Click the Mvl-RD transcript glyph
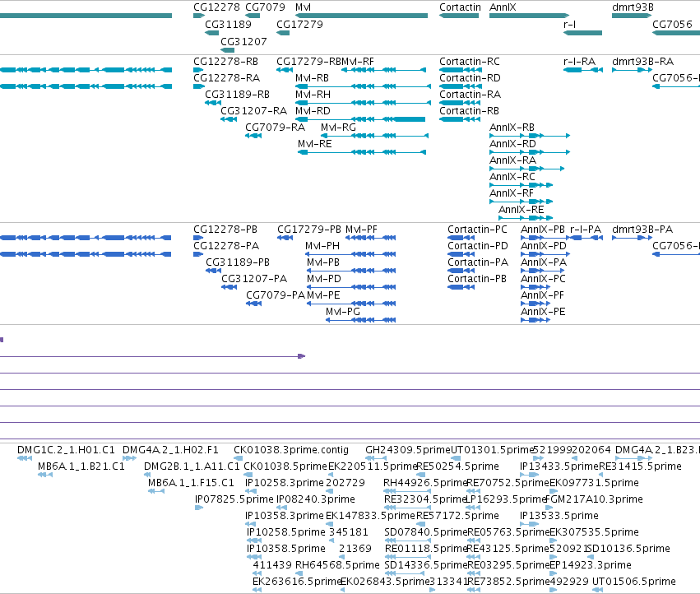The height and width of the screenshot is (594, 700). 360,119
